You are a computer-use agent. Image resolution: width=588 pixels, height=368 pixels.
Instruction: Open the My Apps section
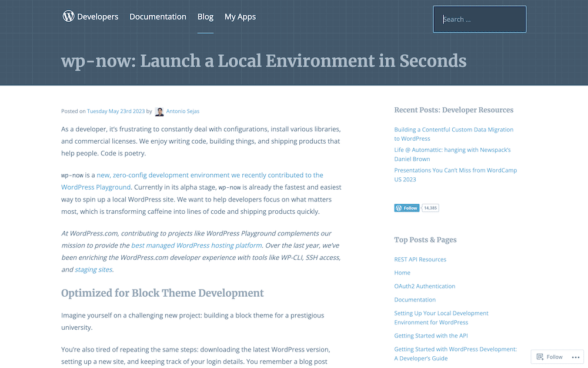[240, 16]
